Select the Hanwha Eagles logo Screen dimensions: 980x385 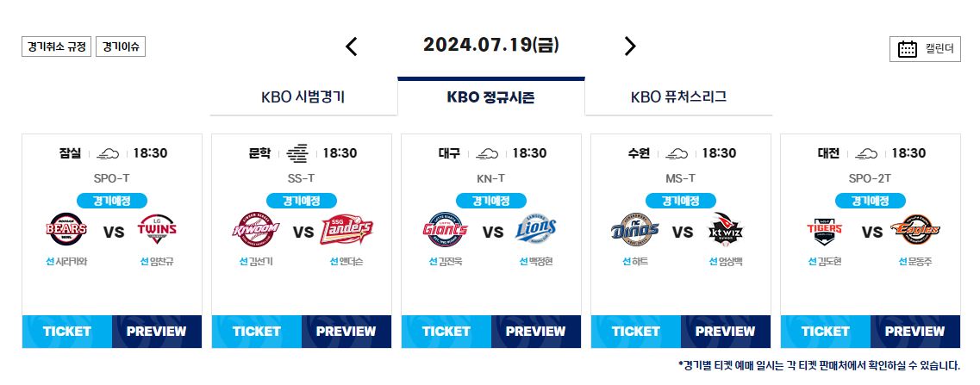coord(915,232)
